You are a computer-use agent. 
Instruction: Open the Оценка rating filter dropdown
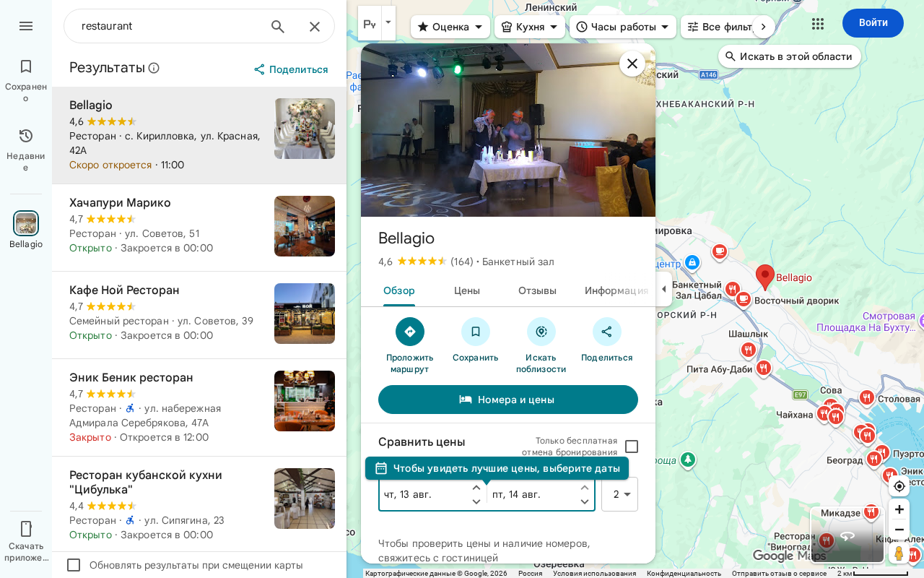pos(450,27)
